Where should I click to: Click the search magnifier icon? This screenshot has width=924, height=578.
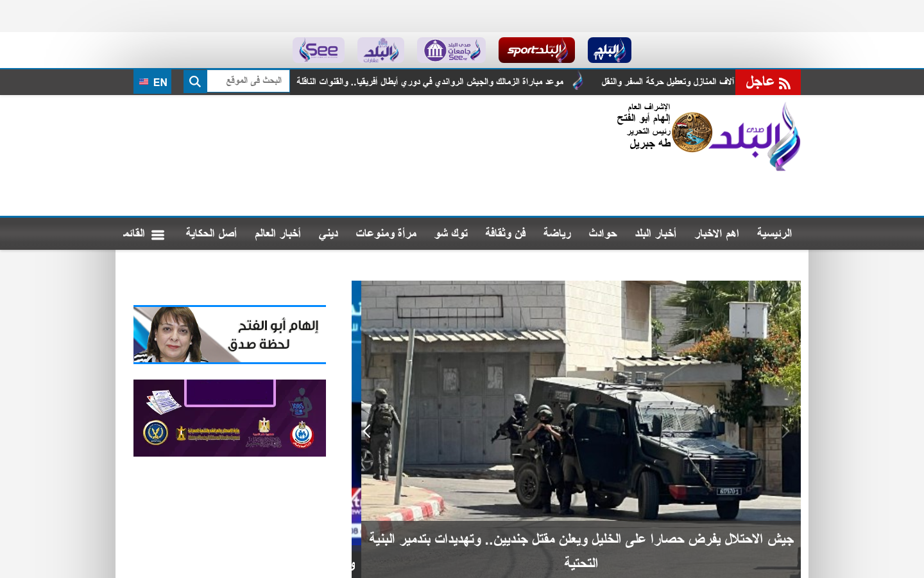[195, 82]
